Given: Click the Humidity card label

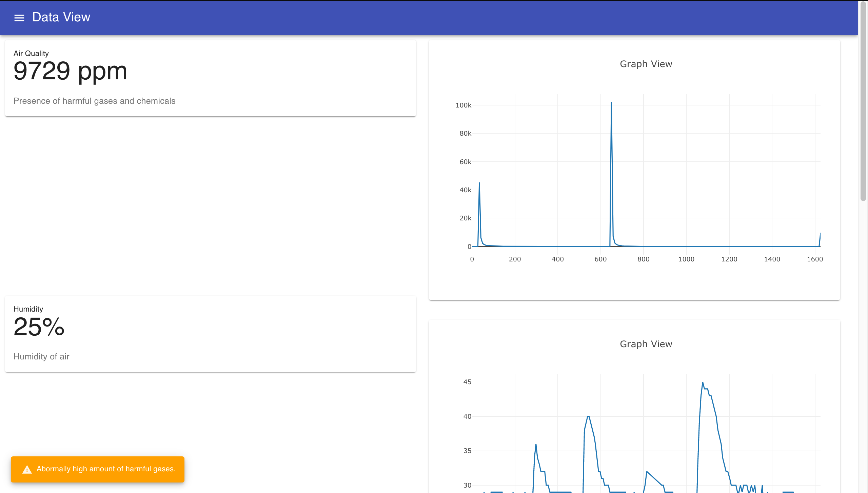Looking at the screenshot, I should (x=28, y=309).
